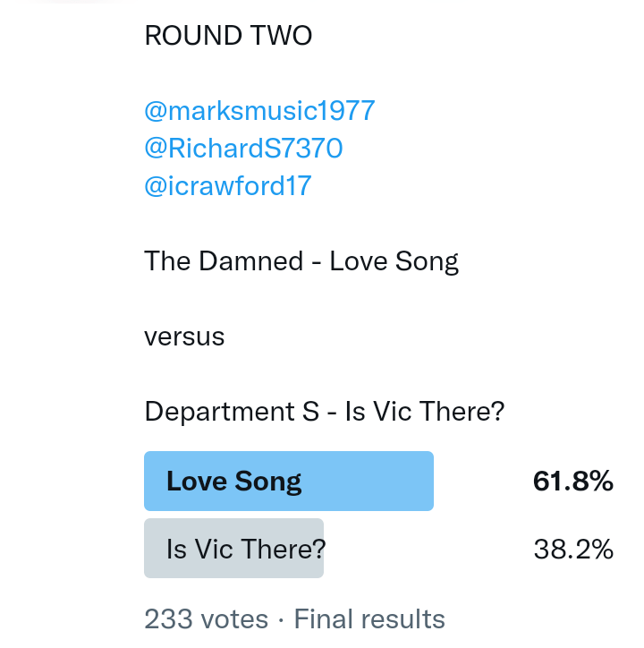This screenshot has width=644, height=648.
Task: Click 'Is Vic There?' in the tweet body line
Action: [424, 412]
